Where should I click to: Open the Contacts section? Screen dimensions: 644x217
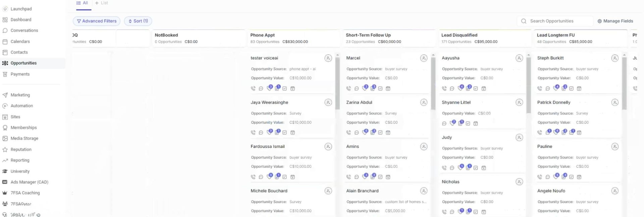(x=19, y=52)
